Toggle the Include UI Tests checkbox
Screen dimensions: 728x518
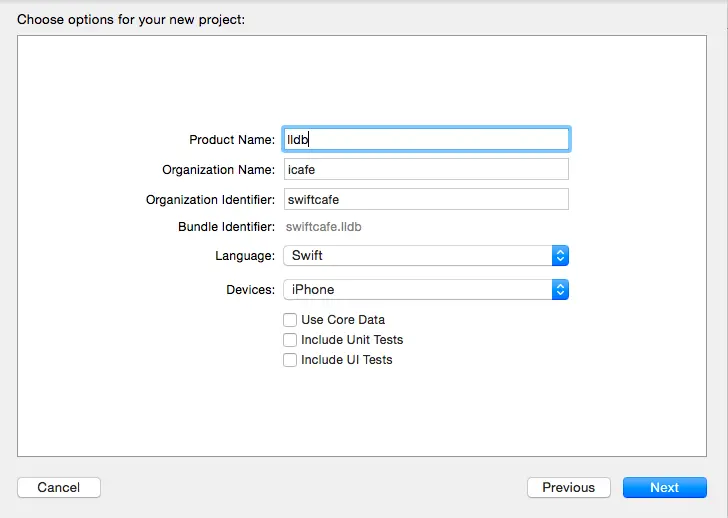coord(290,360)
